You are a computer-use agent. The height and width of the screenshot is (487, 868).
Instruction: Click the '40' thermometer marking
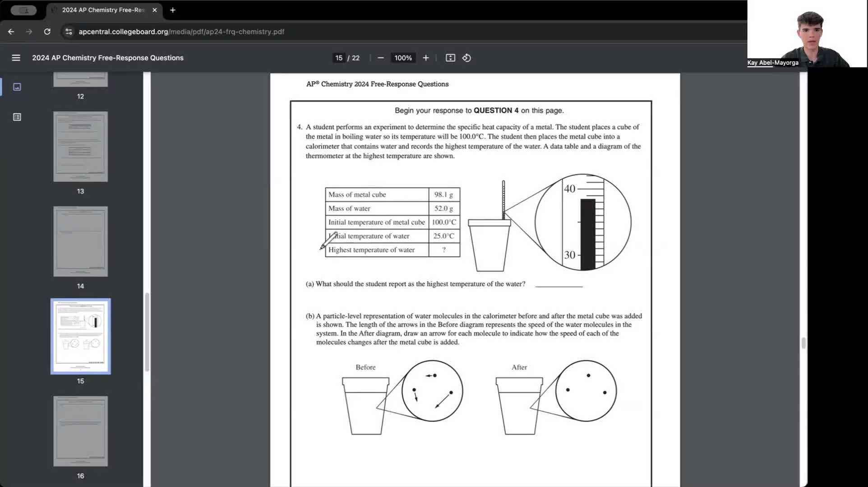coord(570,188)
